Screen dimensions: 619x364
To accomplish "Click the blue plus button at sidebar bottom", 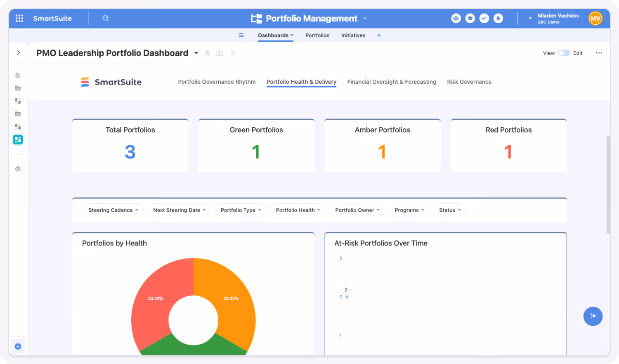I will [18, 346].
